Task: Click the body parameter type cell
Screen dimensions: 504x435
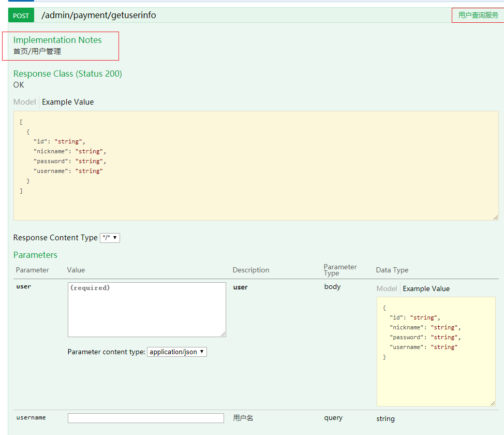Action: (332, 286)
